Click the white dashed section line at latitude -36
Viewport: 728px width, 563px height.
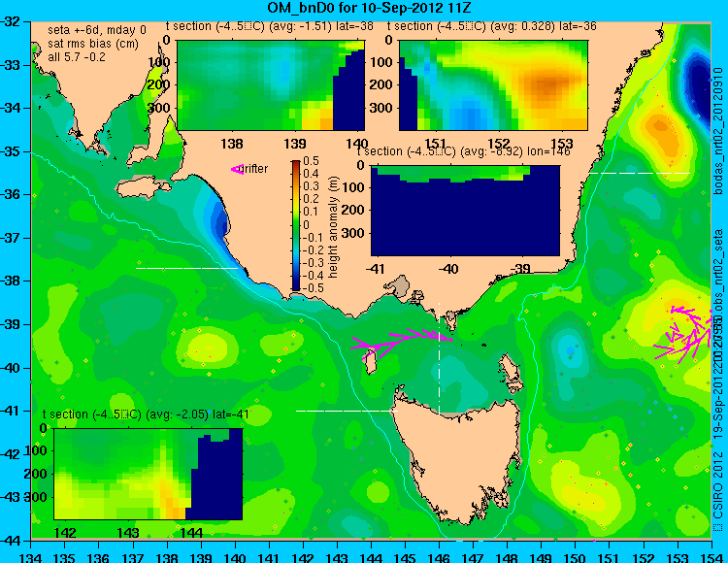(640, 173)
